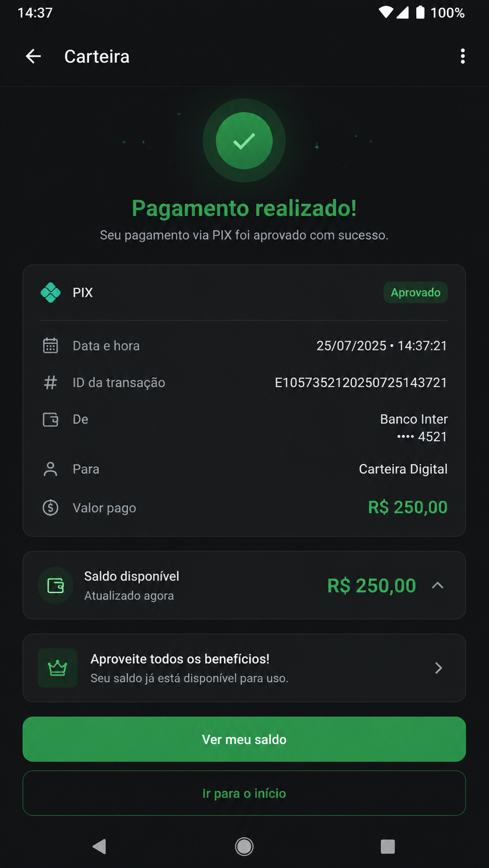
Task: Tap the Ver meu saldo button
Action: (x=244, y=739)
